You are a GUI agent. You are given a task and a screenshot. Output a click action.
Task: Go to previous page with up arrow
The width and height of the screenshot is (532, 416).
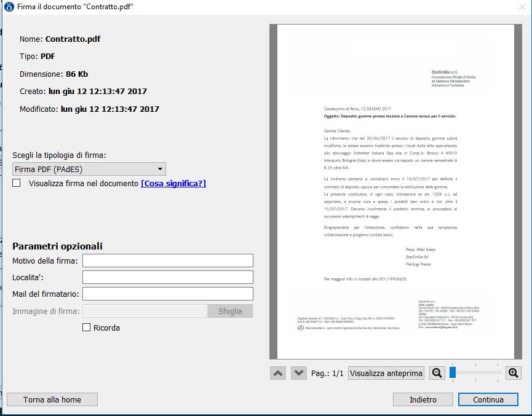click(x=278, y=373)
